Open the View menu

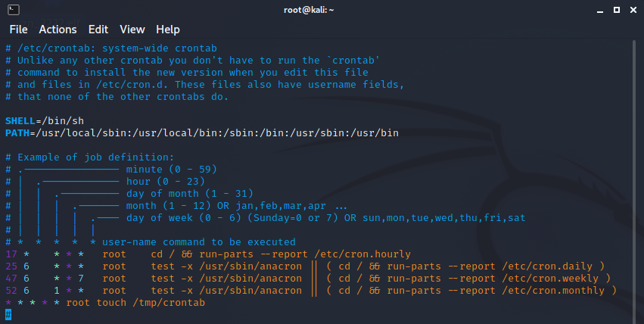[132, 30]
